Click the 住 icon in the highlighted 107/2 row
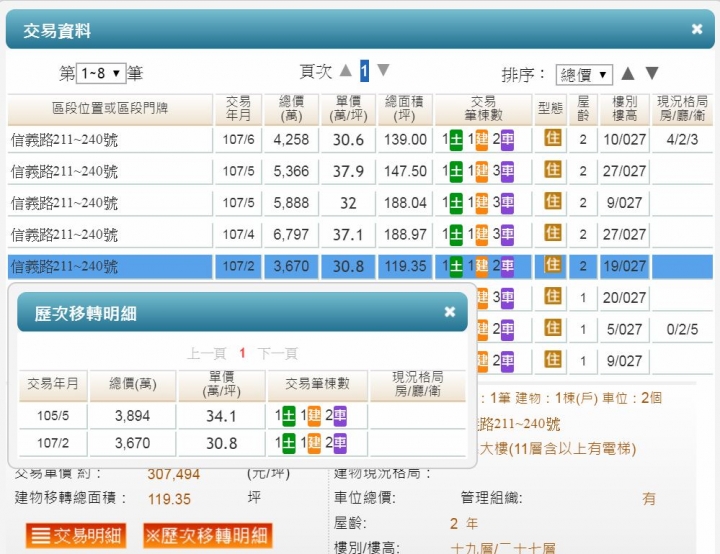 (553, 265)
